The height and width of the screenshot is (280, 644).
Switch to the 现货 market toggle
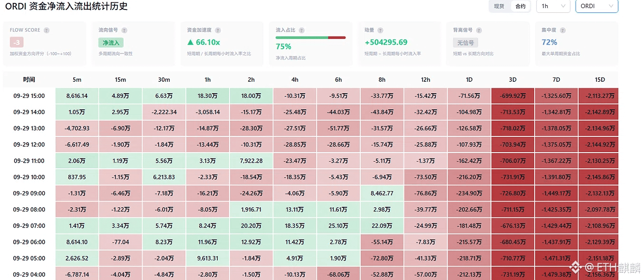(x=499, y=6)
